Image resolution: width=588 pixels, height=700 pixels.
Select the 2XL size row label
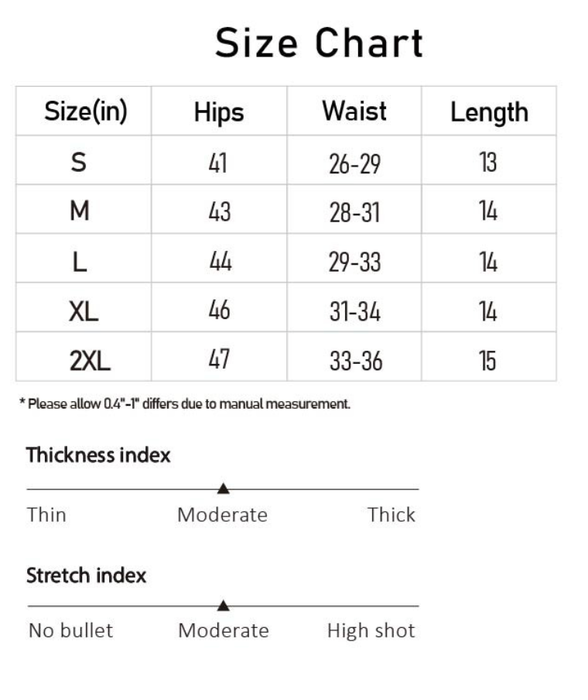point(90,360)
